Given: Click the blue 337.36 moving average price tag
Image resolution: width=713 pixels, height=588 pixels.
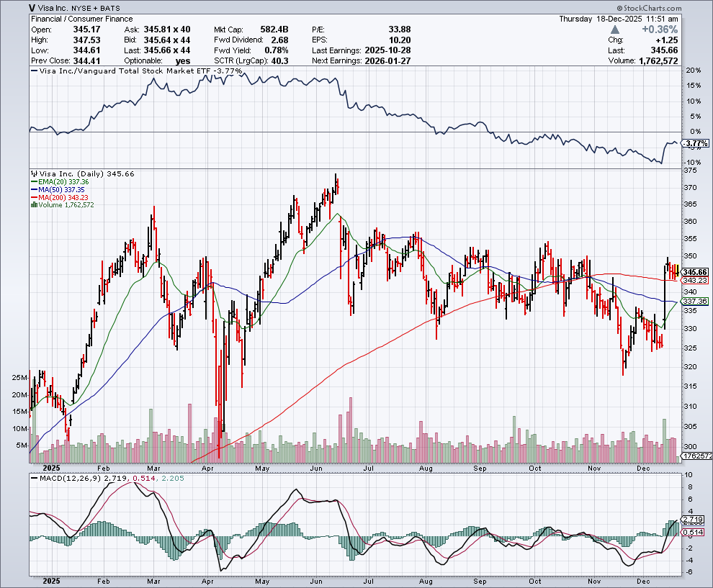Looking at the screenshot, I should 696,302.
